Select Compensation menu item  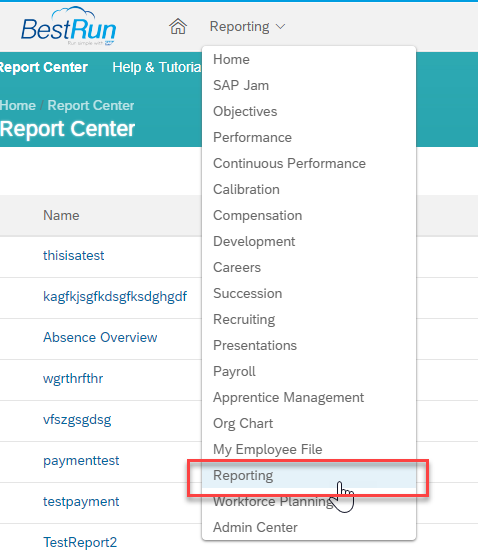(309, 215)
